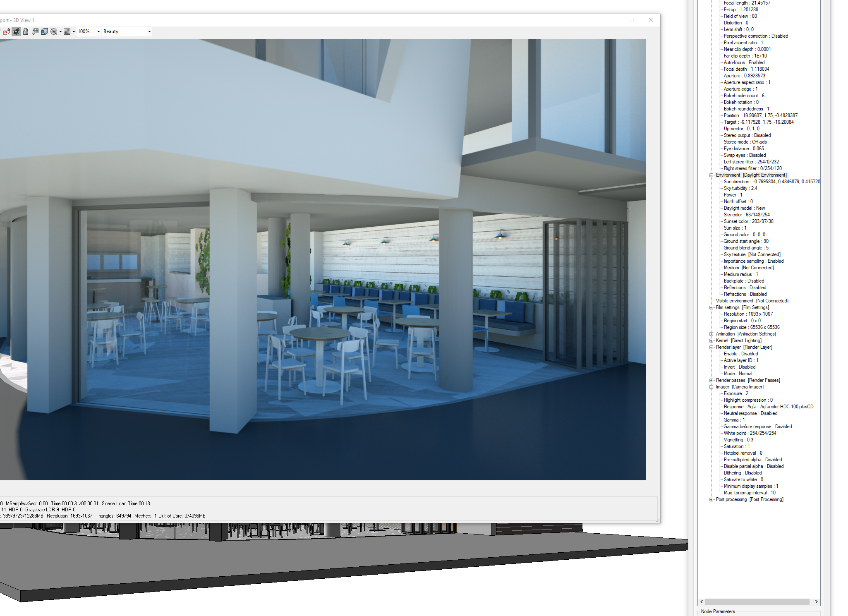Open the 100% zoom level dropdown
The width and height of the screenshot is (848, 616).
(x=98, y=31)
